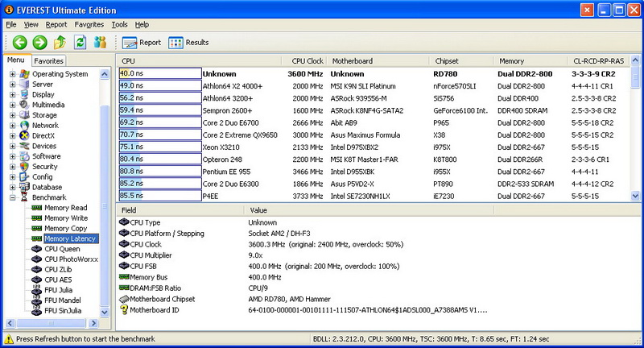Open the CPU ZLib benchmark
644x348 pixels.
[x=58, y=270]
